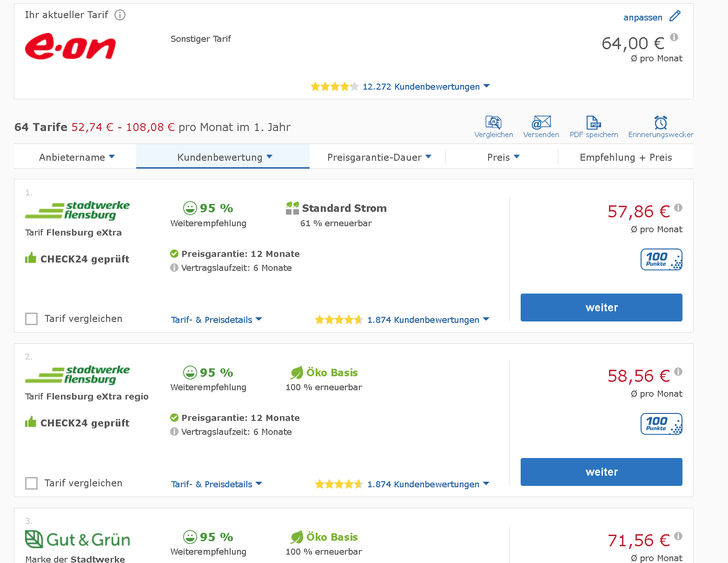Click the info icon next to Ihr aktueller Tarif
728x563 pixels.
tap(120, 15)
